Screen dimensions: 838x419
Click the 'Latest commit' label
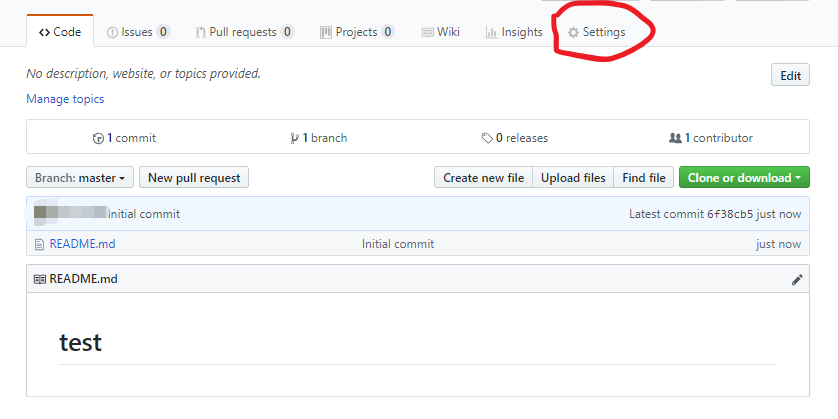[666, 214]
